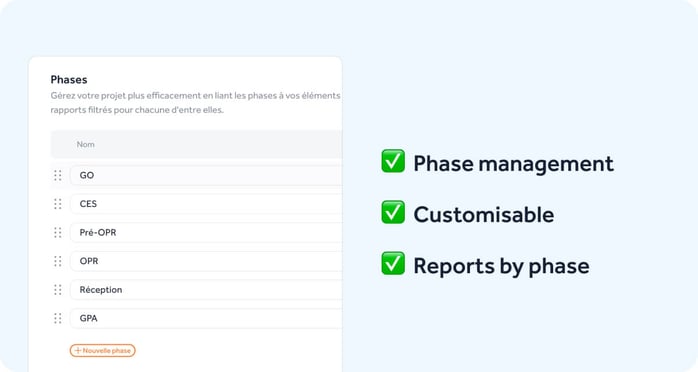Click the OPR phase name field

pos(206,261)
